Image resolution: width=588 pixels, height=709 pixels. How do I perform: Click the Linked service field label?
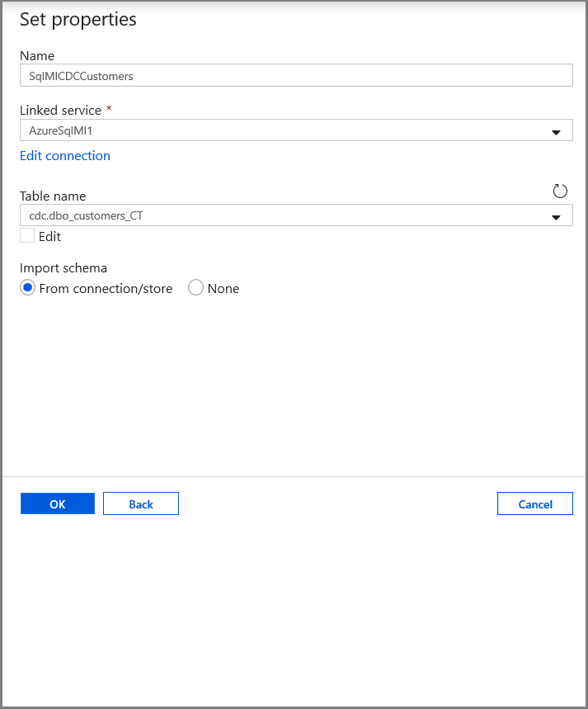pyautogui.click(x=60, y=108)
